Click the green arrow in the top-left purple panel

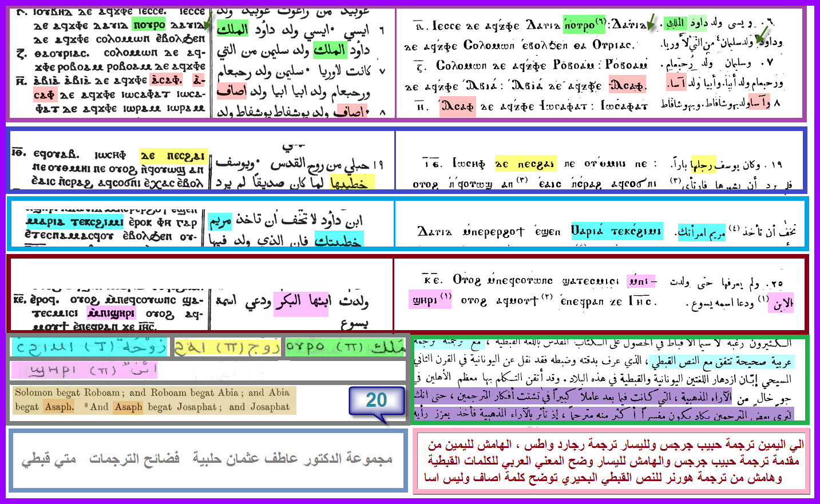[207, 22]
